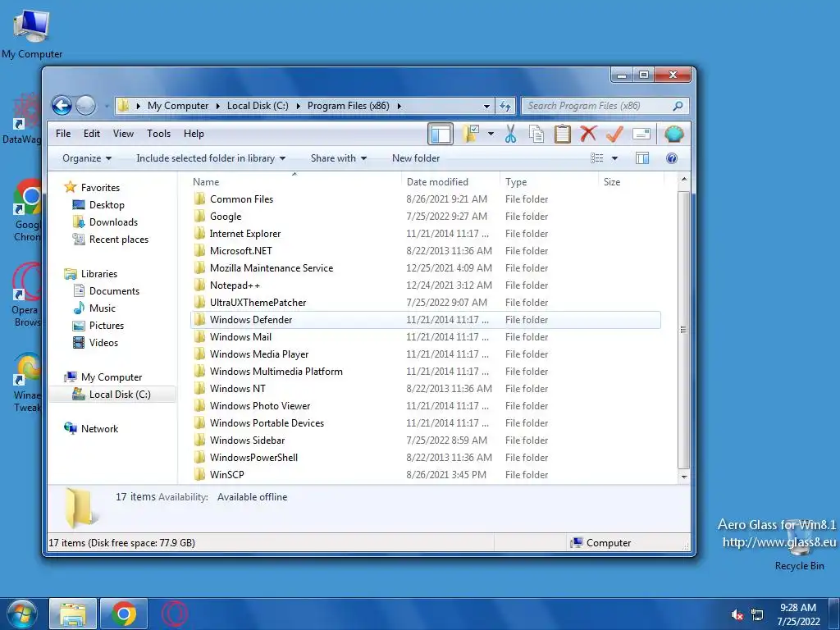840x630 pixels.
Task: Open the Tools menu
Action: pyautogui.click(x=158, y=134)
